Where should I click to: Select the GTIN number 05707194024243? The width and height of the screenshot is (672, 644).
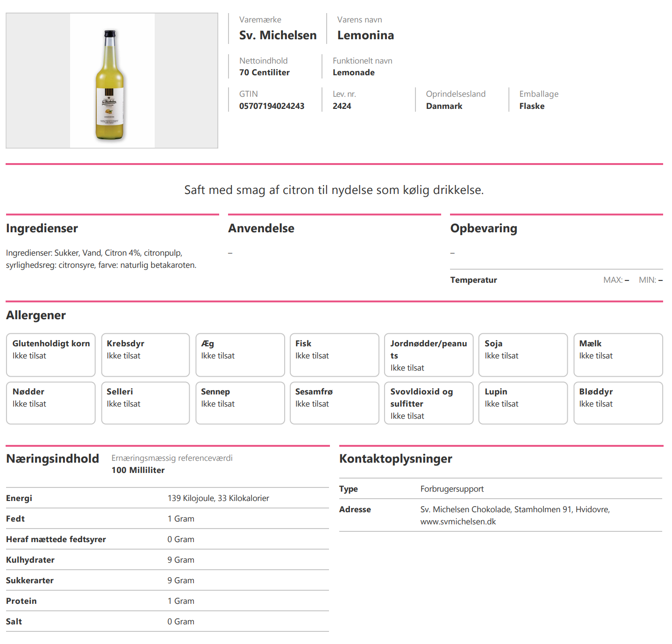click(271, 106)
